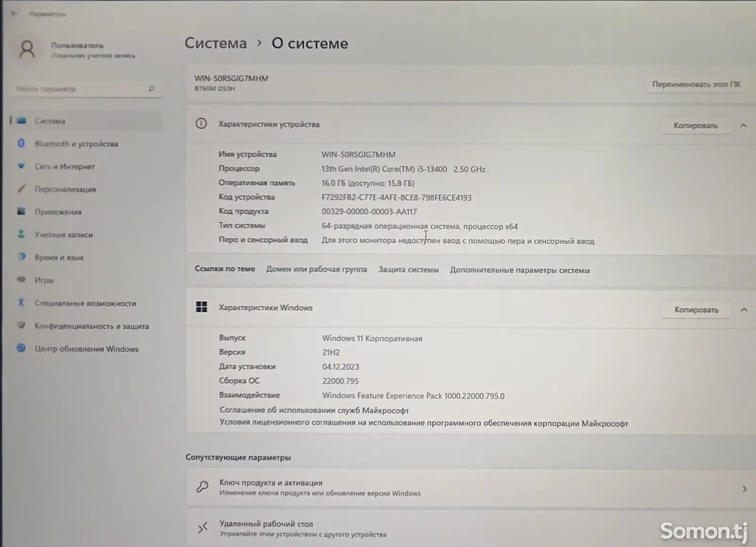Click the Пользователь account name

(x=77, y=45)
